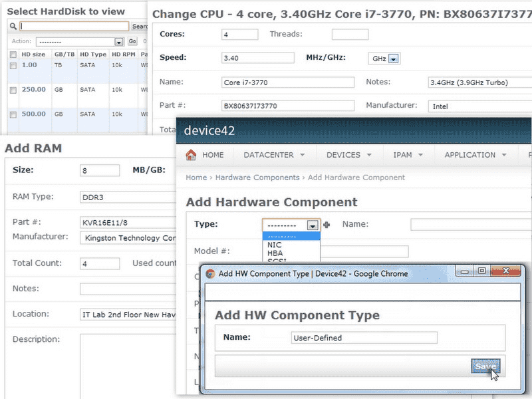Click the Home house icon in navigation bar

pos(191,155)
